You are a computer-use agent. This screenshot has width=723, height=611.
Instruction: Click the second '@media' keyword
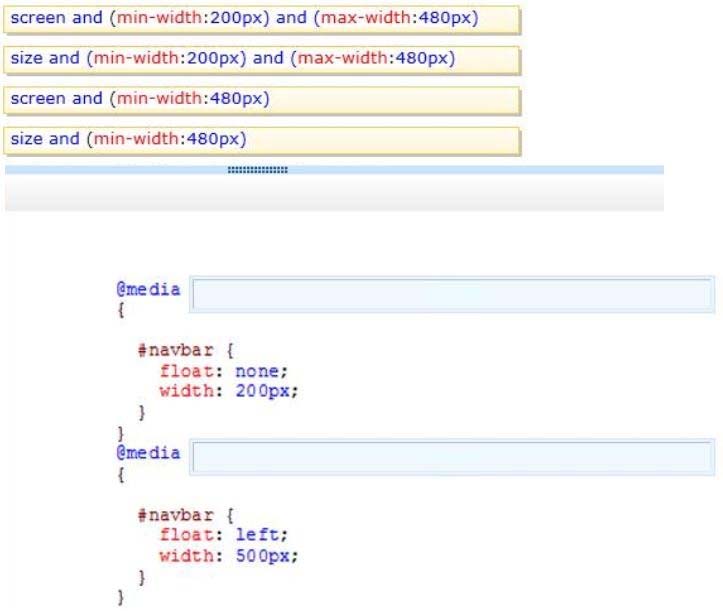coord(148,453)
